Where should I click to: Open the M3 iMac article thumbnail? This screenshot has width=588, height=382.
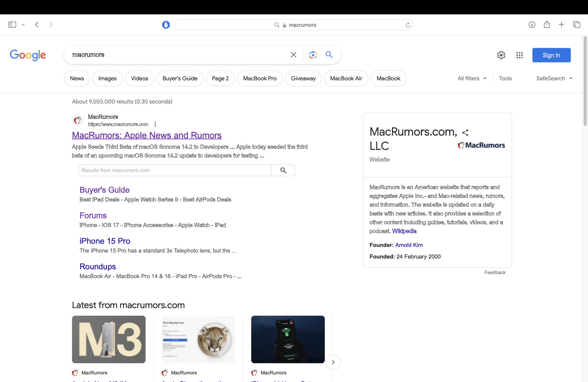tap(109, 339)
